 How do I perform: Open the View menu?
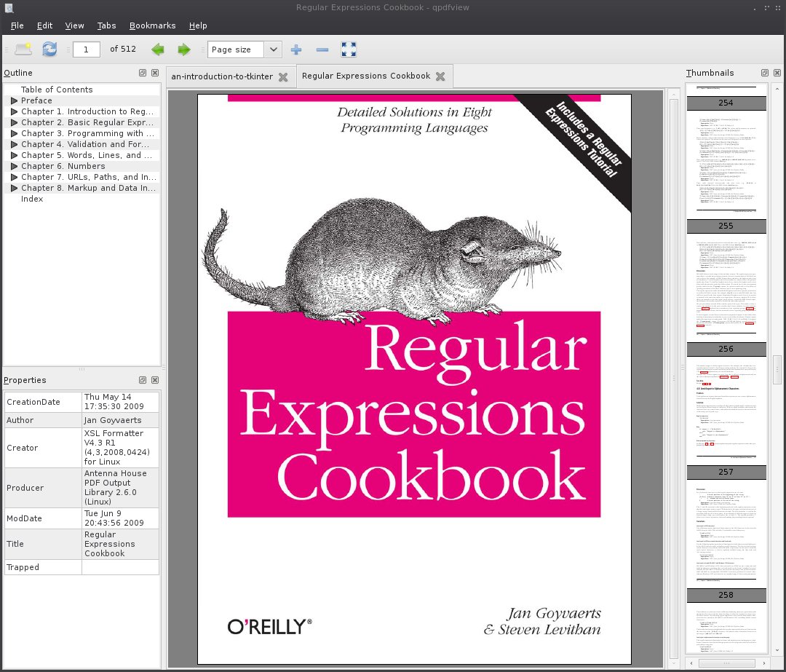pos(75,25)
